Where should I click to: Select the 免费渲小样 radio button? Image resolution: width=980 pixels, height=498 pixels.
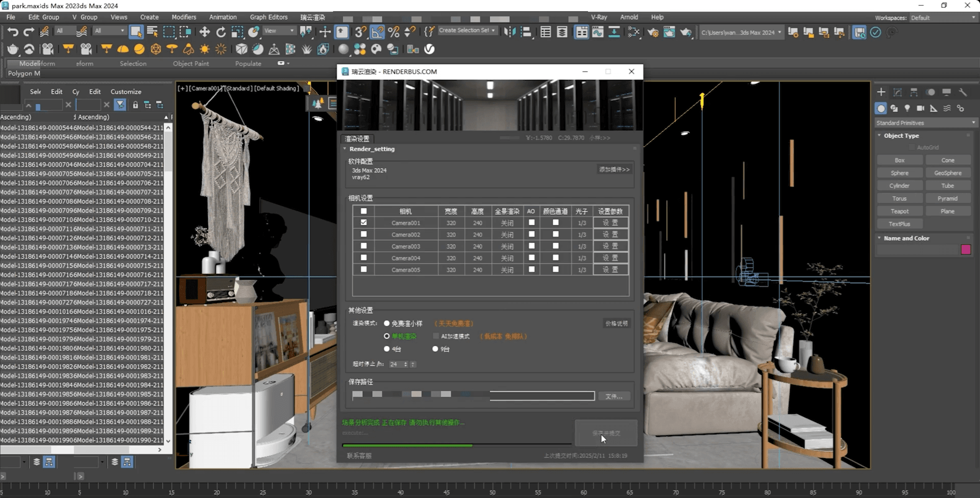pyautogui.click(x=386, y=323)
